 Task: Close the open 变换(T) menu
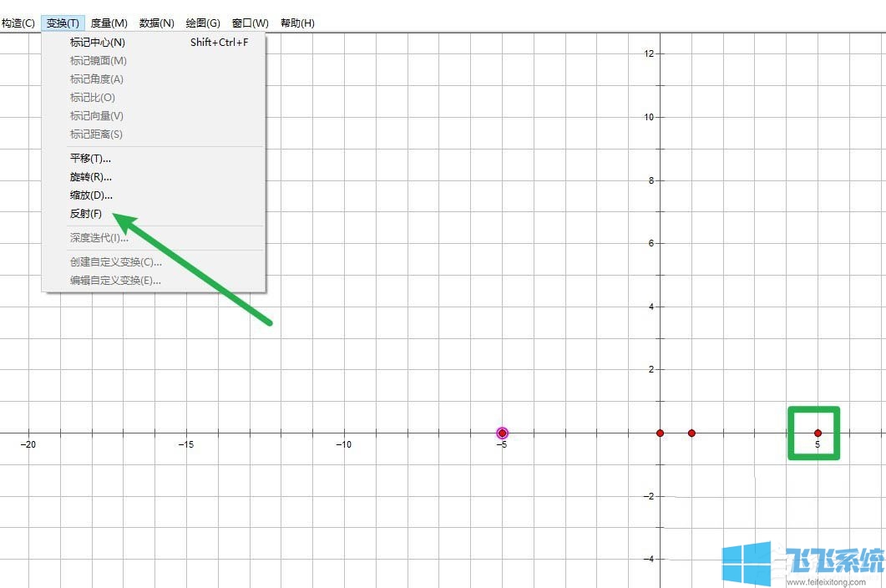pos(63,23)
